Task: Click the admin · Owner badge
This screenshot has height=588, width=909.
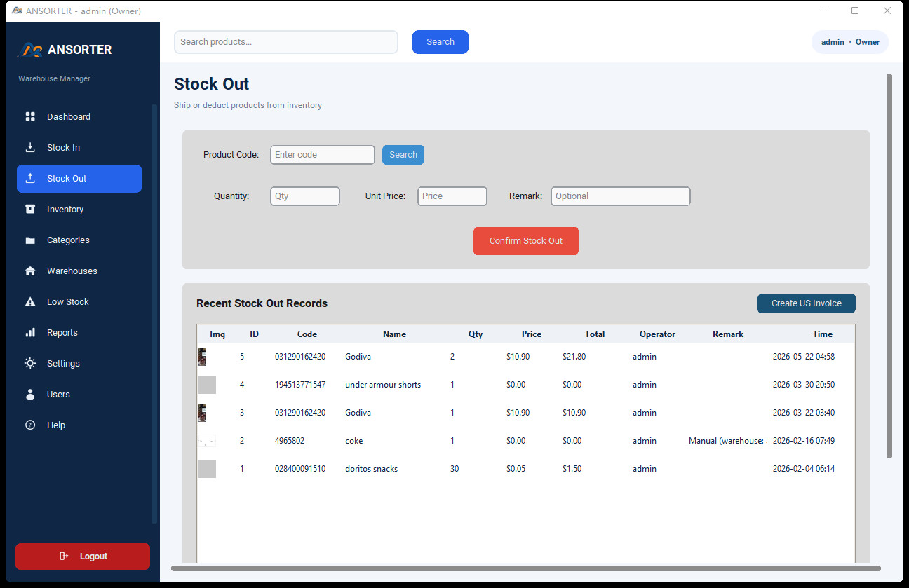Action: pyautogui.click(x=850, y=42)
